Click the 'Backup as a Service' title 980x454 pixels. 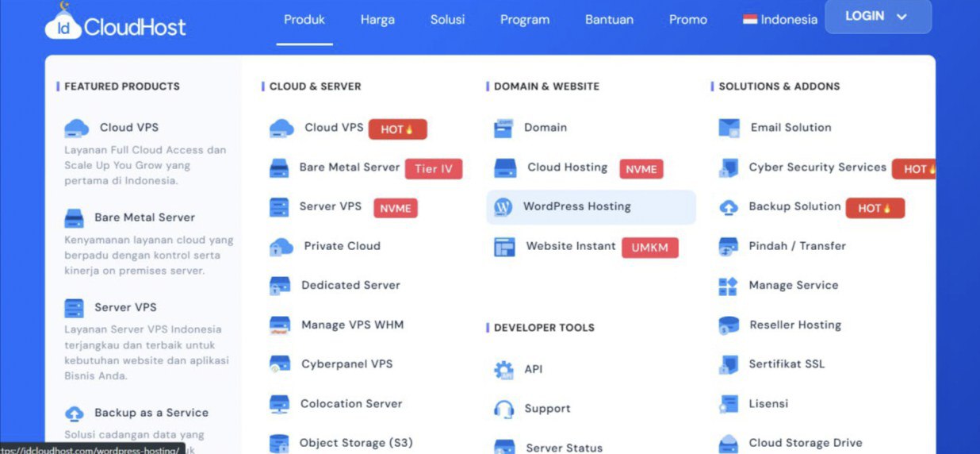point(151,413)
